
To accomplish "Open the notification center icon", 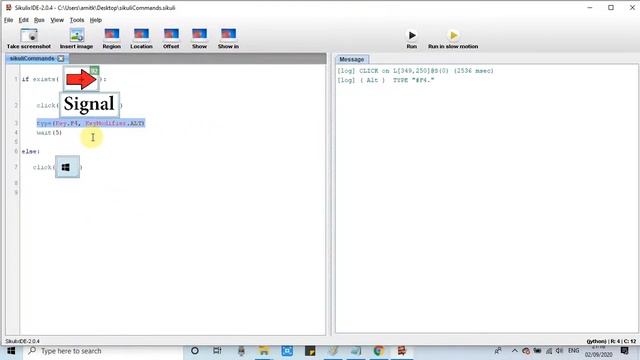I will 625,351.
